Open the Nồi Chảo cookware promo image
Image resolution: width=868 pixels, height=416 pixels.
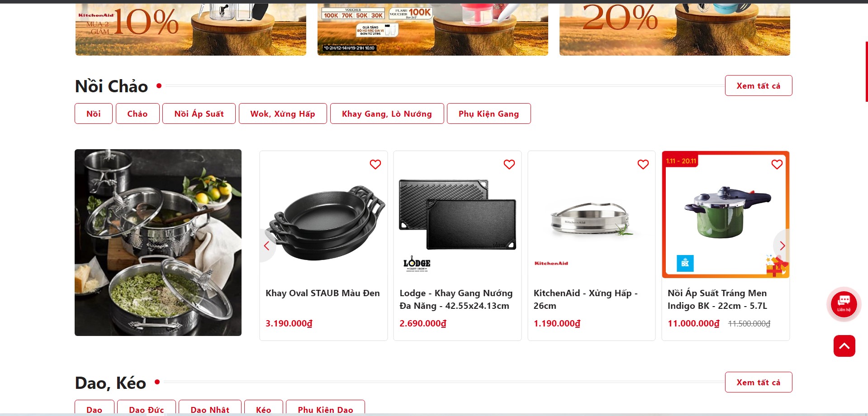point(158,242)
